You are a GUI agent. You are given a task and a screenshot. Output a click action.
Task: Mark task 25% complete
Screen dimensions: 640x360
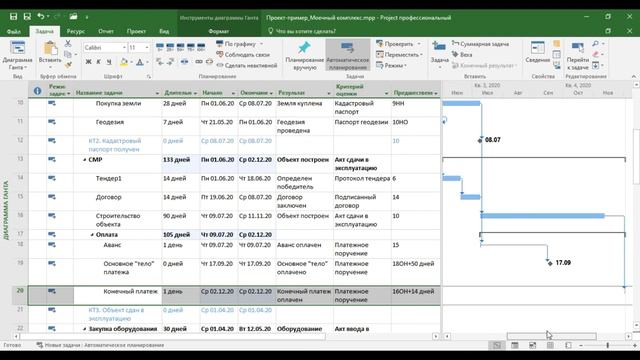tap(170, 47)
